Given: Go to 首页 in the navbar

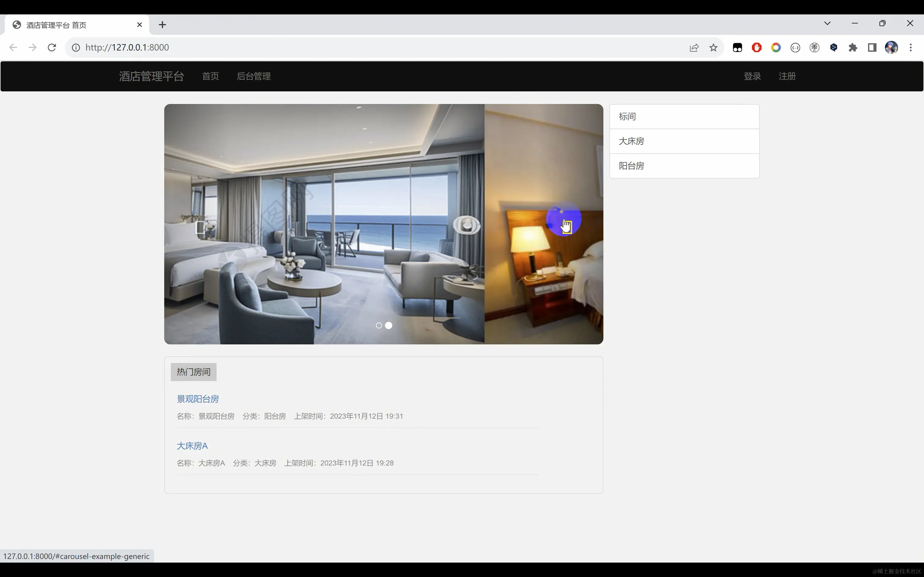Looking at the screenshot, I should pos(211,76).
